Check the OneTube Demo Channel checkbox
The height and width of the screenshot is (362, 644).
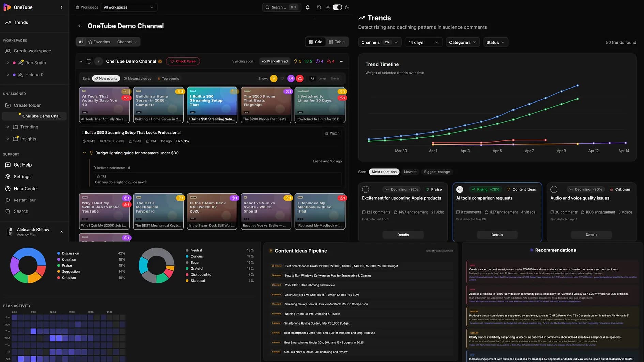89,61
